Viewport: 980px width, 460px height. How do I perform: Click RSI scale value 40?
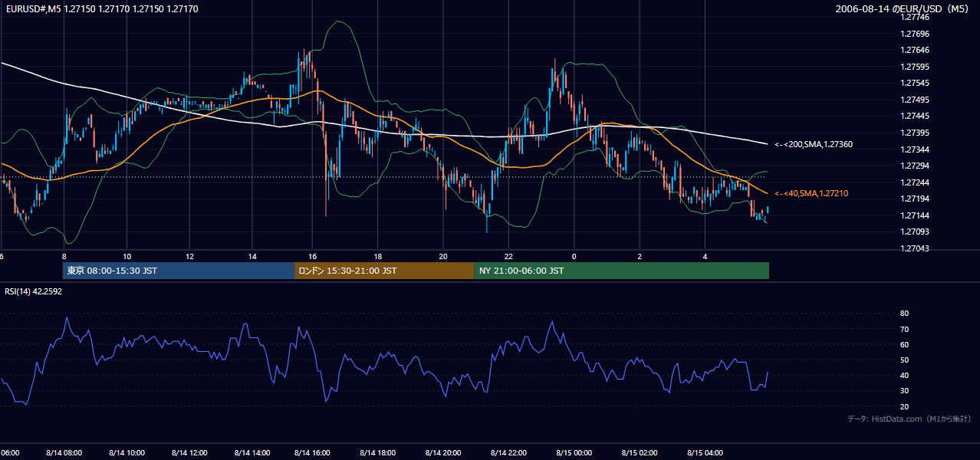coord(904,375)
